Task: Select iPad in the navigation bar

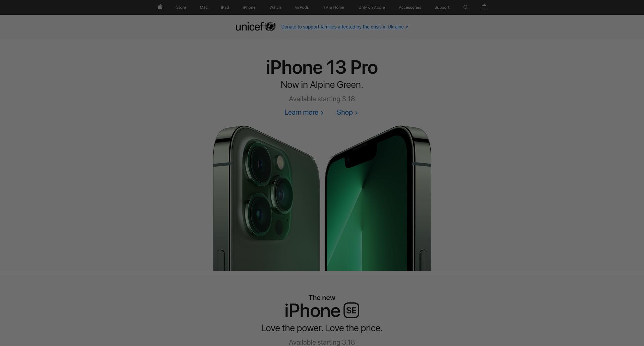Action: coord(225,7)
